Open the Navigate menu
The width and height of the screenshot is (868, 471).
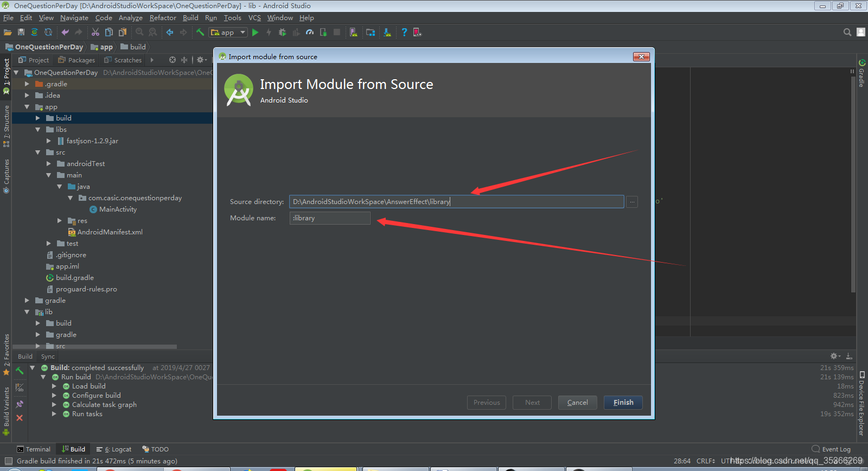click(x=74, y=18)
